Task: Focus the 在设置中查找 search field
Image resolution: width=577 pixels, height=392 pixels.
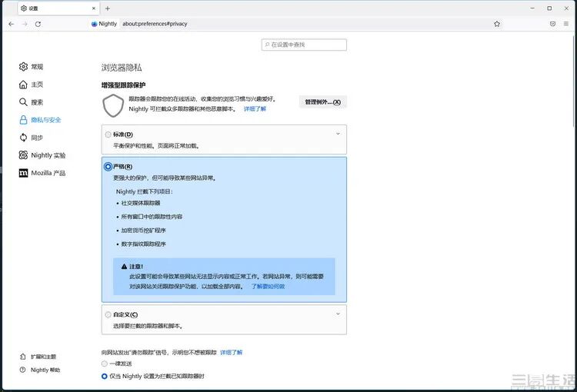Action: pyautogui.click(x=304, y=45)
